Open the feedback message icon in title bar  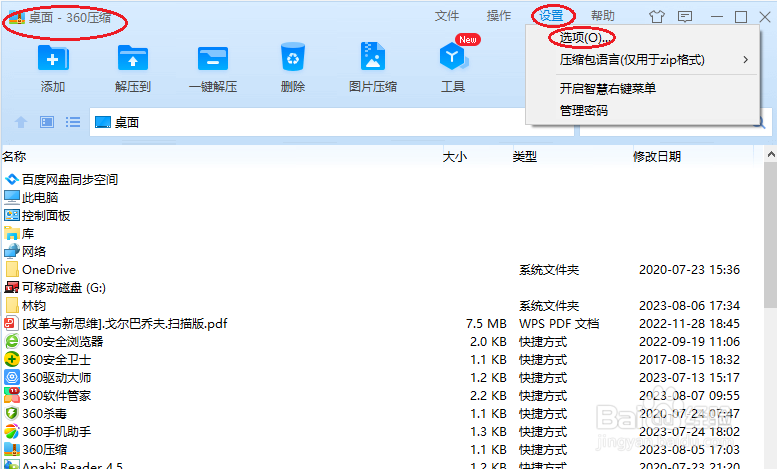685,17
